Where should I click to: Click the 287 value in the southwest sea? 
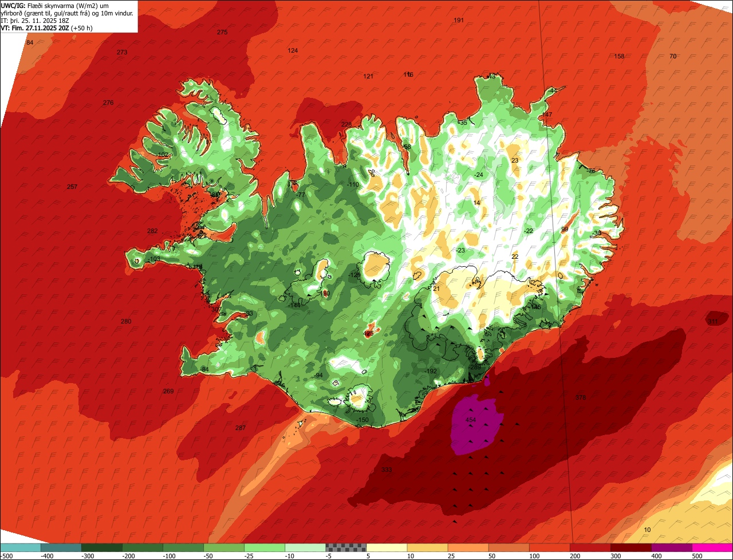point(241,428)
